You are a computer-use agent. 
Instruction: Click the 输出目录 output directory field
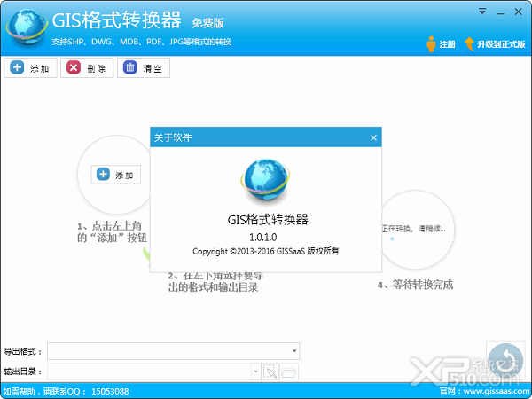[x=149, y=372]
